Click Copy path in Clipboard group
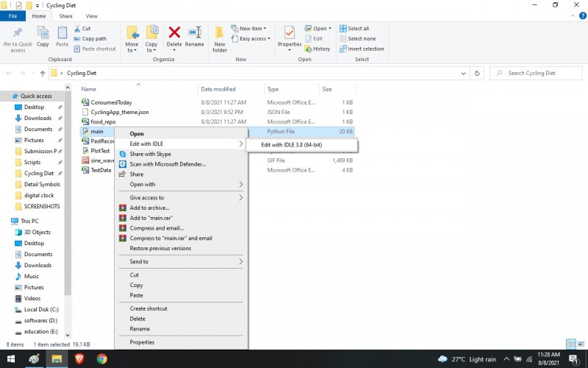The height and width of the screenshot is (368, 588). pyautogui.click(x=90, y=39)
